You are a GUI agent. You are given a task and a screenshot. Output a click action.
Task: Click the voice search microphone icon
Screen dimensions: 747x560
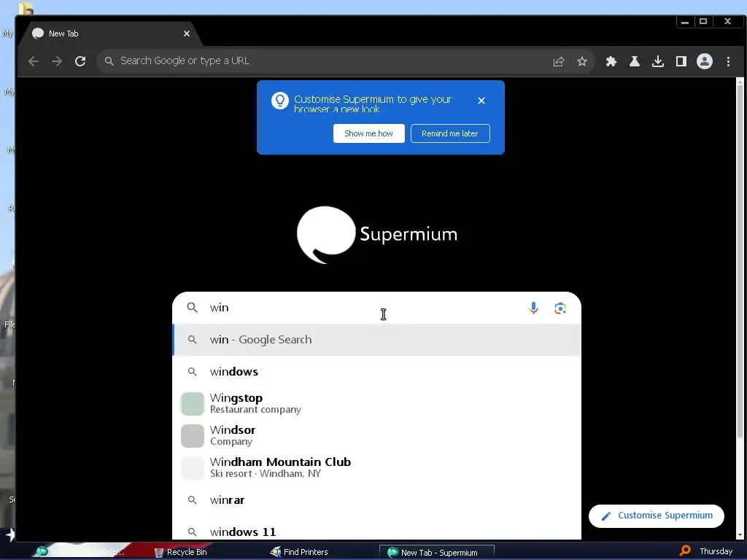pyautogui.click(x=533, y=308)
